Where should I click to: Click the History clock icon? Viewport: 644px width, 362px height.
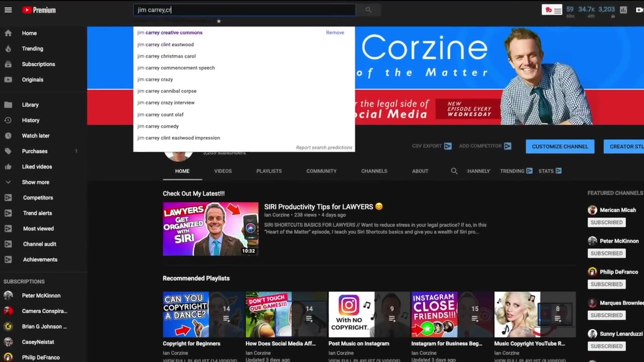[x=8, y=120]
